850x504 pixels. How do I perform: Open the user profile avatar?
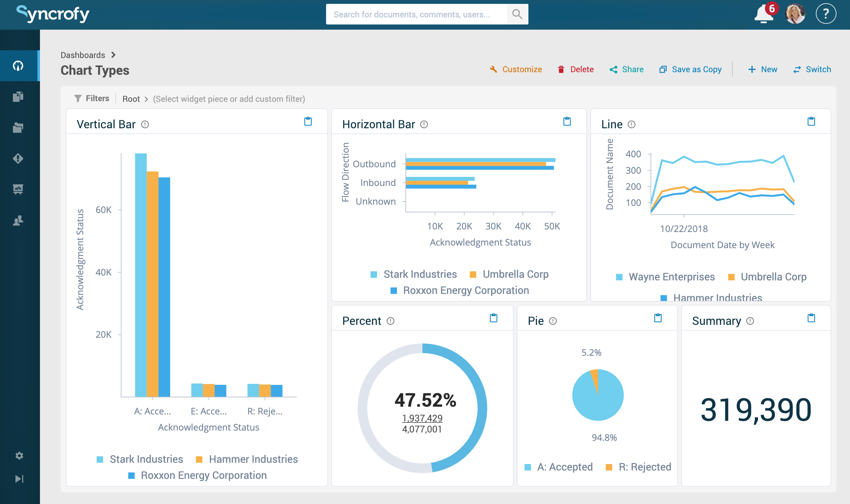pos(795,14)
